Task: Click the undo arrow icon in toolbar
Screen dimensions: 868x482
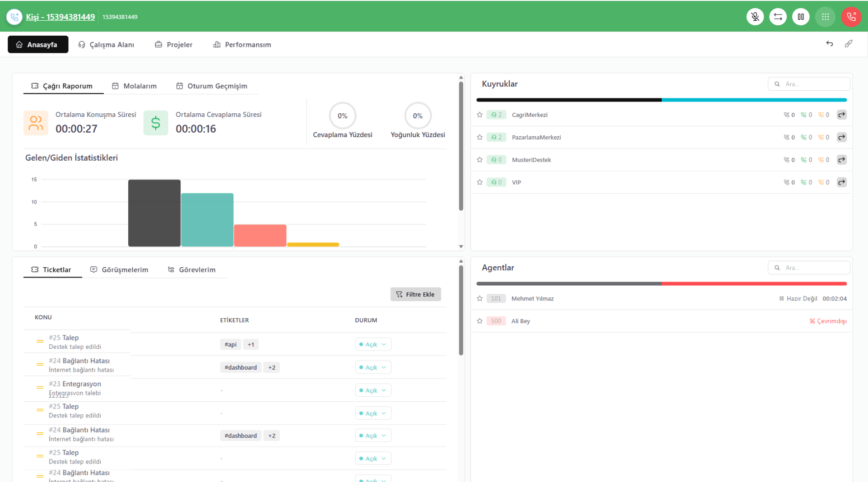Action: coord(830,44)
